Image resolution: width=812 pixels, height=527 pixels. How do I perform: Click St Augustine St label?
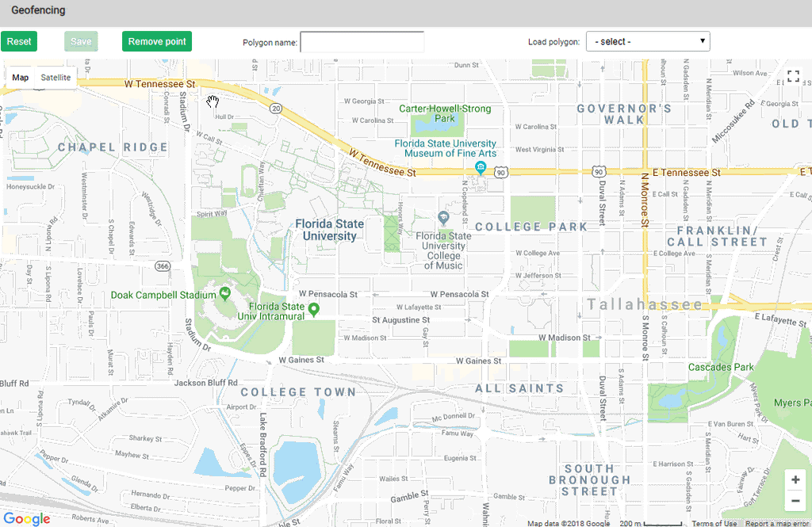click(400, 320)
